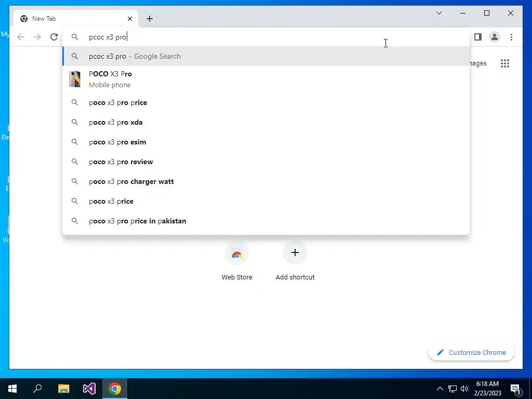This screenshot has height=399, width=532.
Task: Click the Chrome taskbar icon
Action: [x=115, y=389]
